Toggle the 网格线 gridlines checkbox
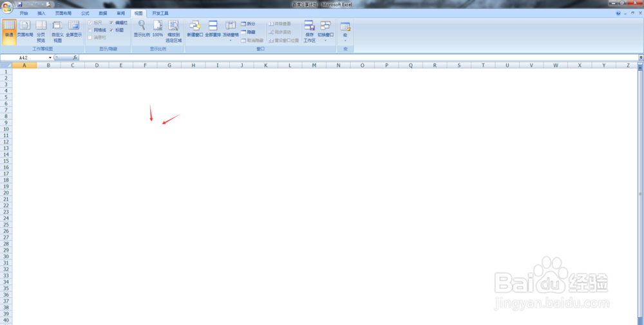Viewport: 644px width, 325px height. 90,30
